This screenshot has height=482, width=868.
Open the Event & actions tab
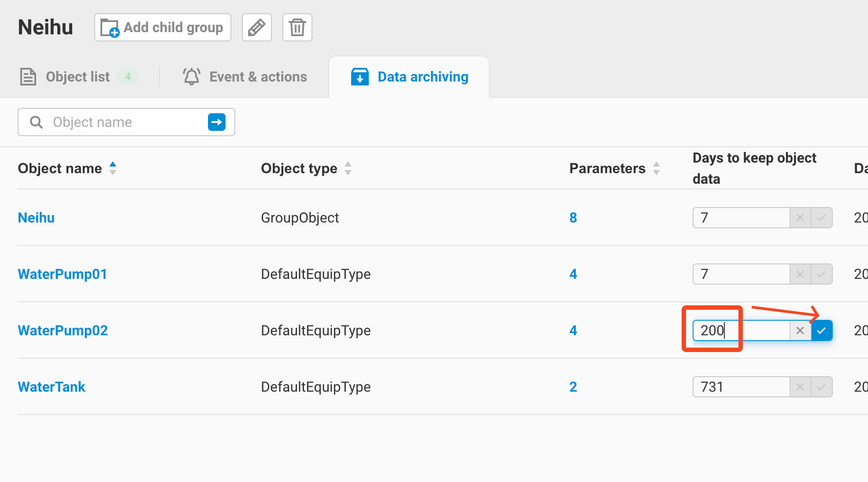tap(245, 77)
